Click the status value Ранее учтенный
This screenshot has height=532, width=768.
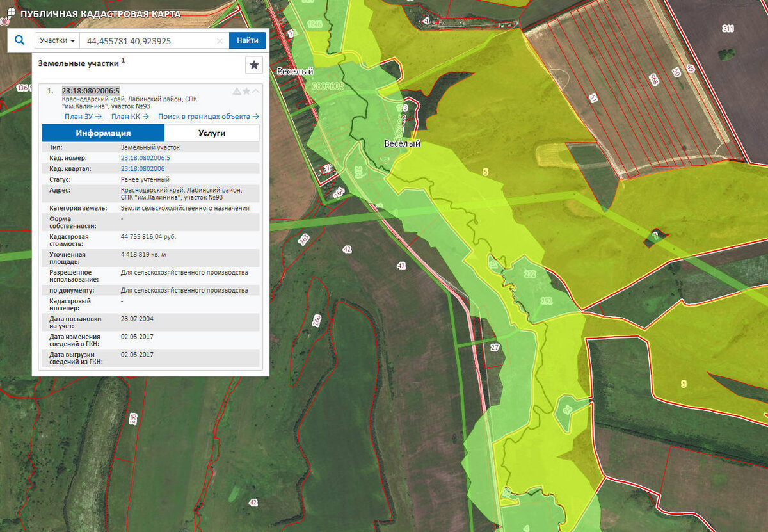pyautogui.click(x=145, y=179)
